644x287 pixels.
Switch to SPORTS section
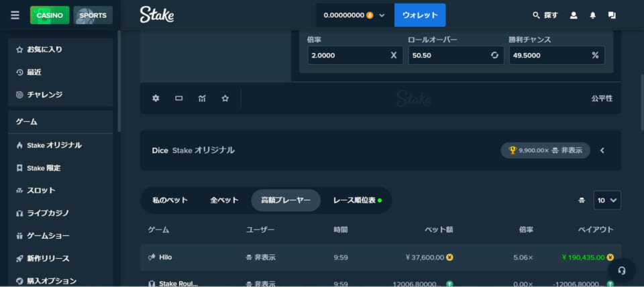pyautogui.click(x=93, y=15)
